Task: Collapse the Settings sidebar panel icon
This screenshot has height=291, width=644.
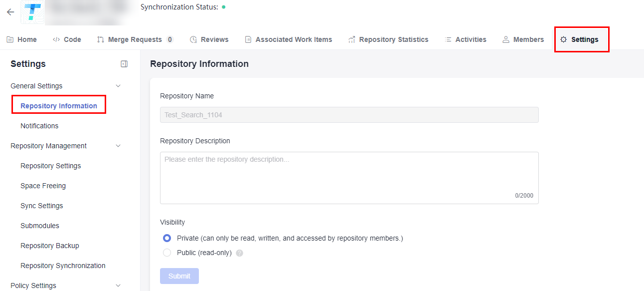Action: tap(124, 64)
